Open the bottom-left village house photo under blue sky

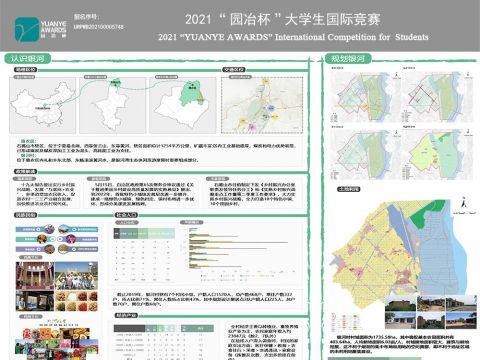[400, 320]
